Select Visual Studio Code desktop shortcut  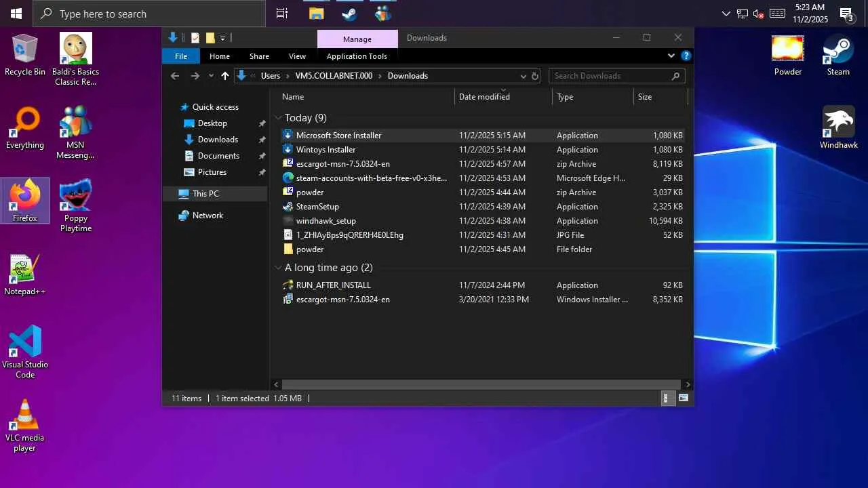[x=25, y=352]
